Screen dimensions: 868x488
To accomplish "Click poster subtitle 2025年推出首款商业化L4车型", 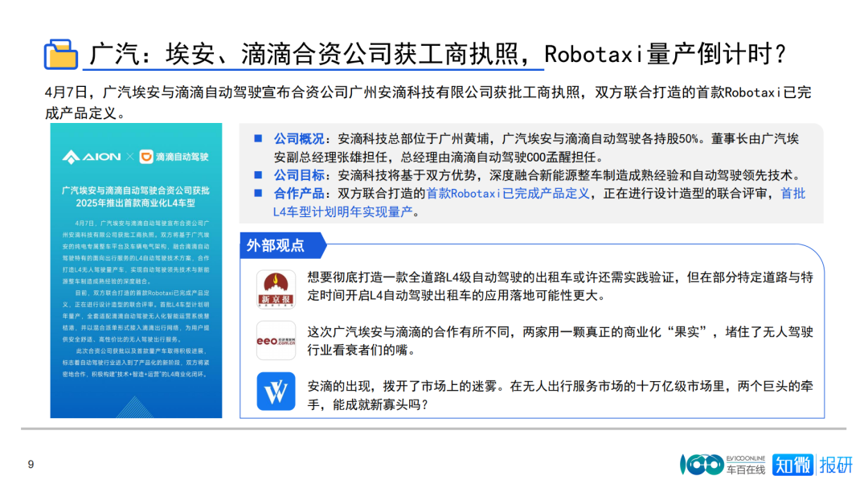I will [x=136, y=203].
